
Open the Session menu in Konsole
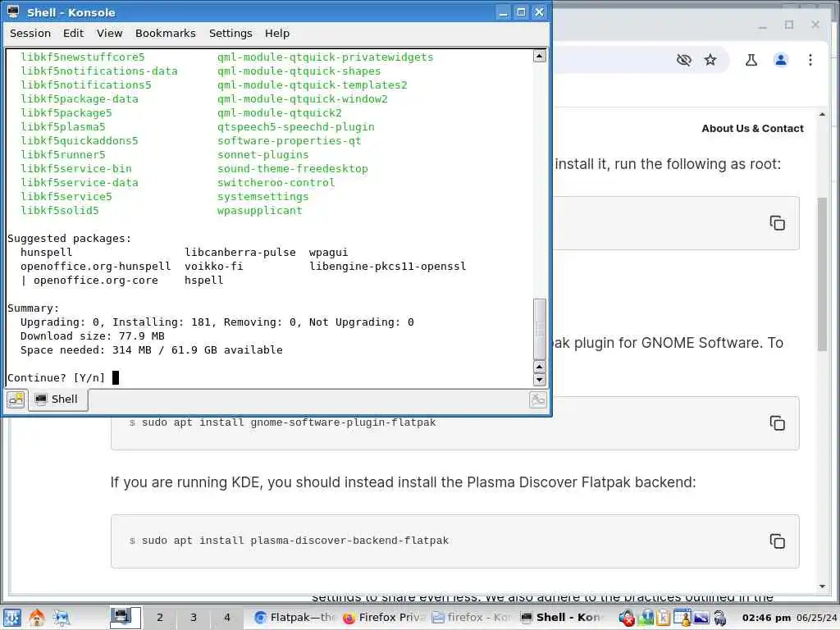30,33
